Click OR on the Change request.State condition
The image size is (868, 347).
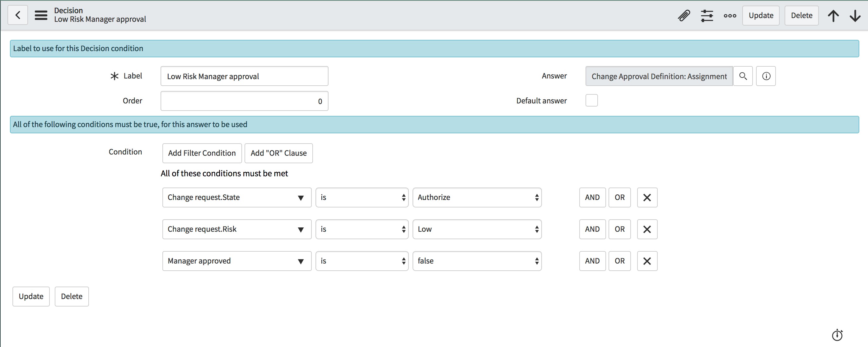point(619,197)
